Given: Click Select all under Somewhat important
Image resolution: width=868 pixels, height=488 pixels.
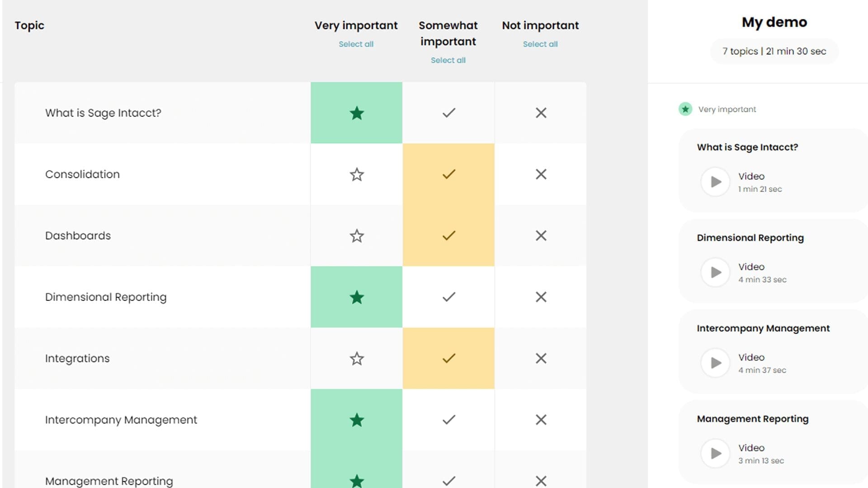Looking at the screenshot, I should pyautogui.click(x=448, y=60).
